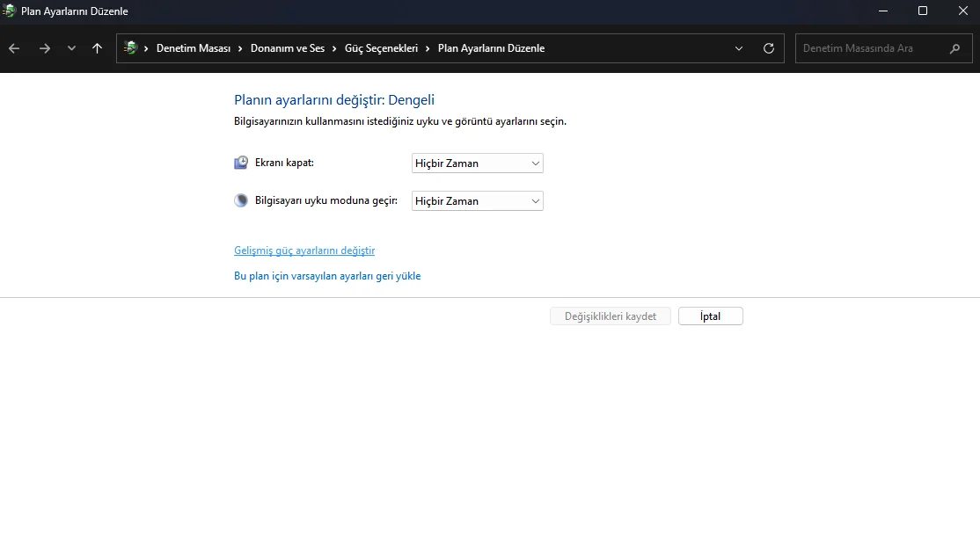Refresh the Control Panel page
This screenshot has width=980, height=552.
point(769,48)
